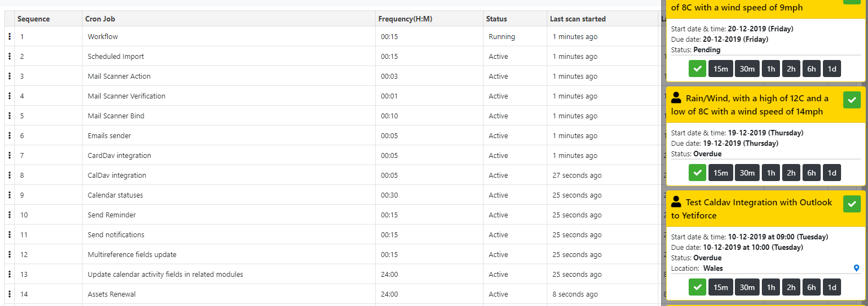Open the row menu for Scheduled Import
The height and width of the screenshot is (306, 868).
click(x=9, y=56)
